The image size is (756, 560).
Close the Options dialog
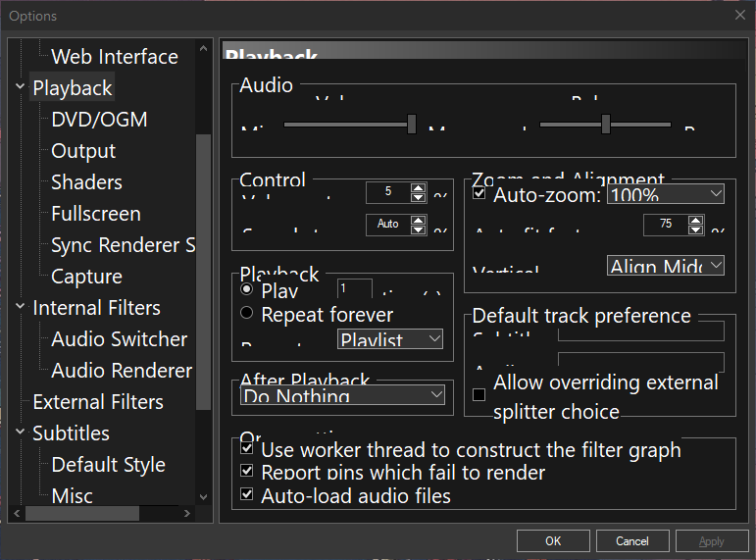(740, 15)
